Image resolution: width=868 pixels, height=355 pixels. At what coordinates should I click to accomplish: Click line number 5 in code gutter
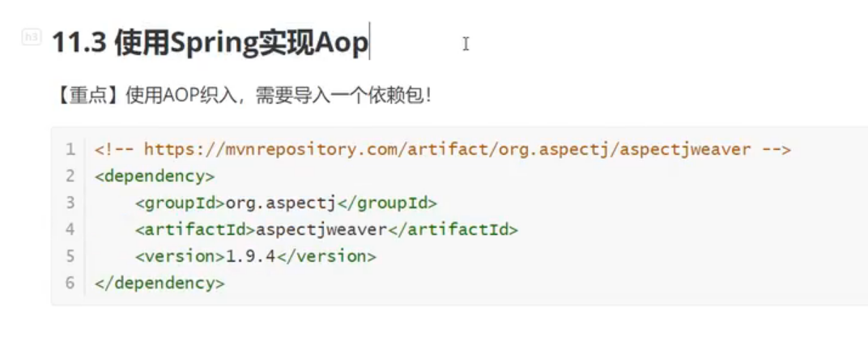(x=70, y=256)
